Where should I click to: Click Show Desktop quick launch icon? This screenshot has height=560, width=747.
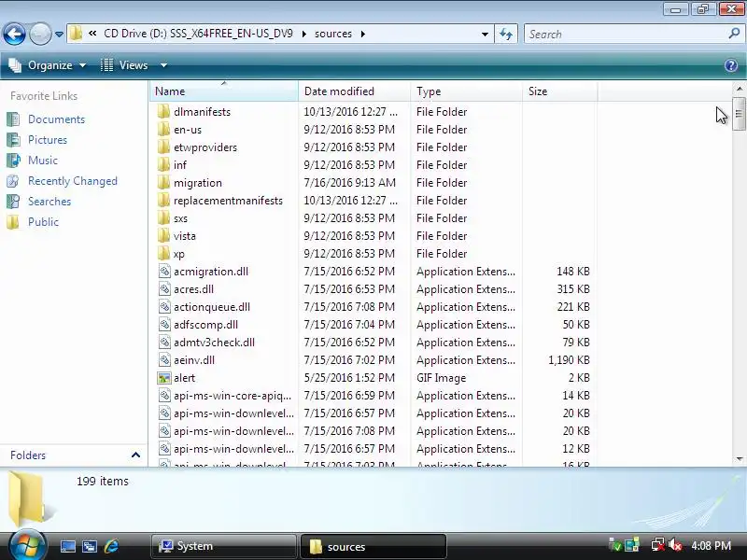(x=68, y=546)
